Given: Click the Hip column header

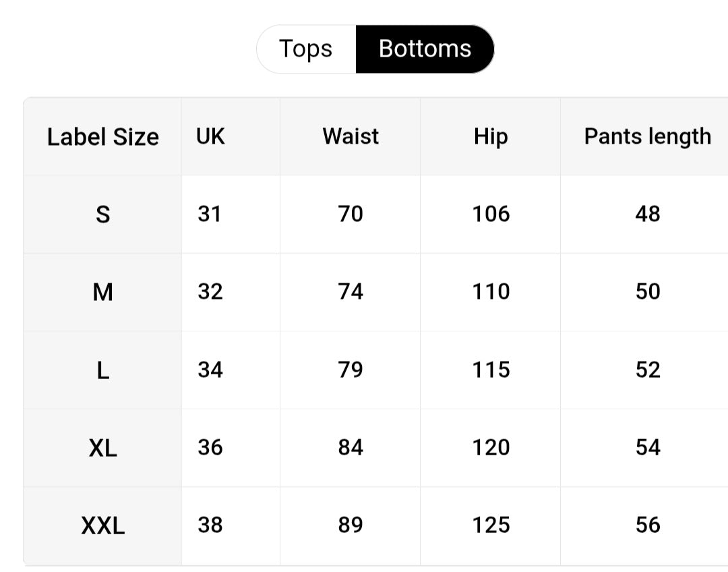Looking at the screenshot, I should (x=491, y=137).
